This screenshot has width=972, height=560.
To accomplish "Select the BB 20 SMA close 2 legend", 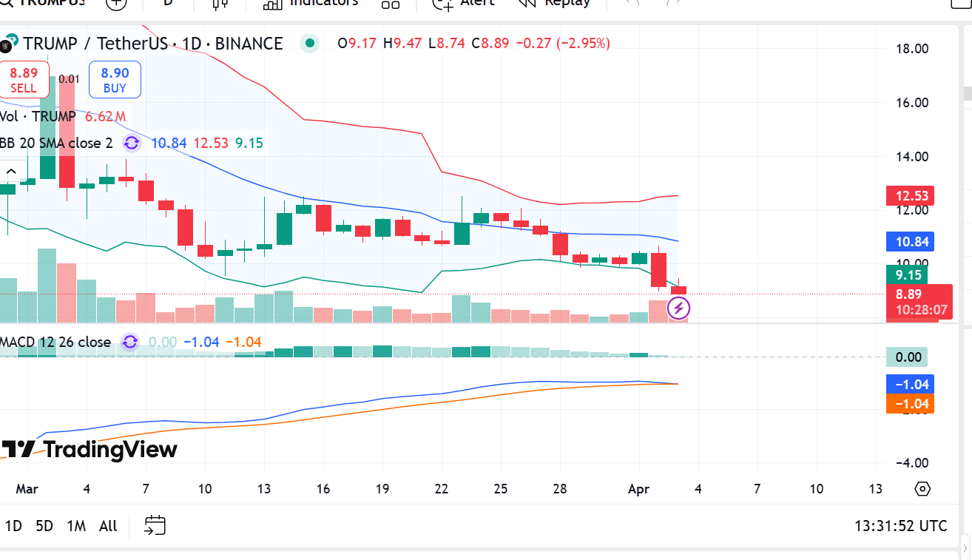I will [56, 143].
